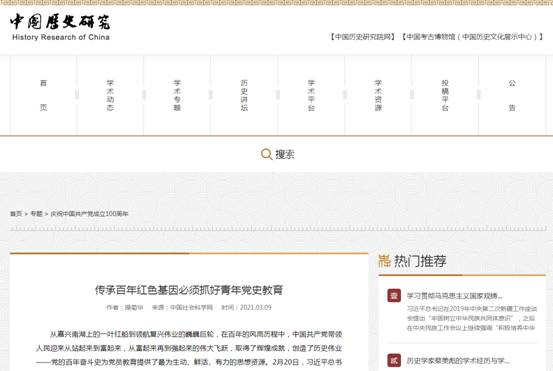Click the red 壹 rank badge

click(x=394, y=296)
